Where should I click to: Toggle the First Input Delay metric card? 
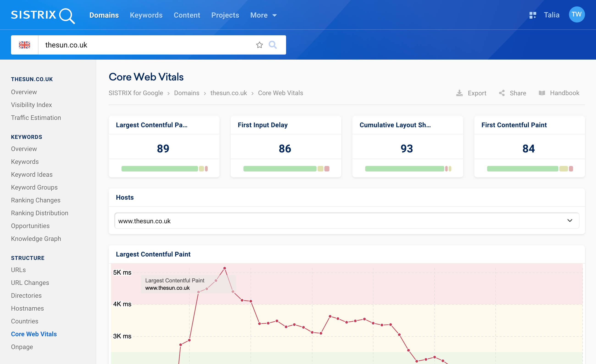[285, 146]
